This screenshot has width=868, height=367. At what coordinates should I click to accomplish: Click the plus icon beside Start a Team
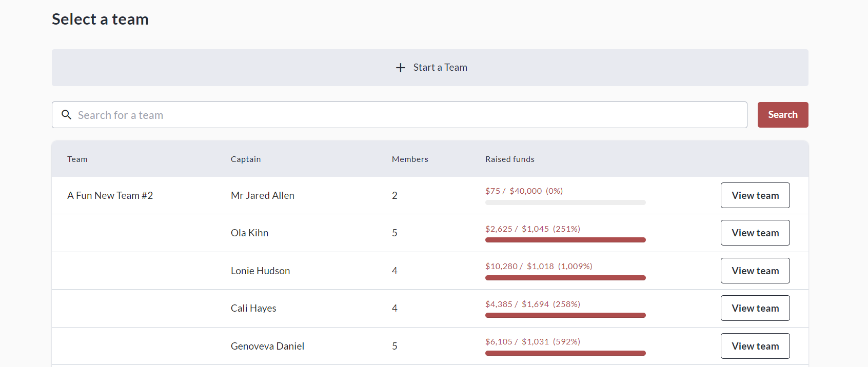pyautogui.click(x=401, y=68)
